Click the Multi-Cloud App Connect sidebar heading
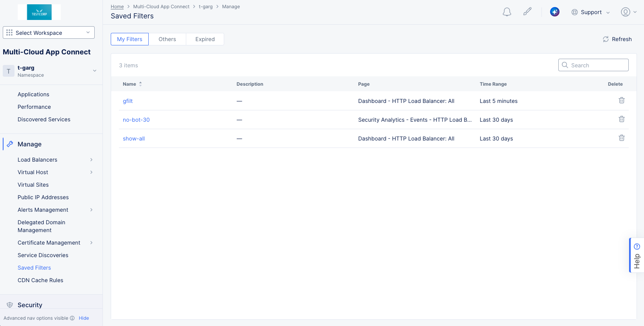Viewport: 644px width, 326px height. point(47,52)
